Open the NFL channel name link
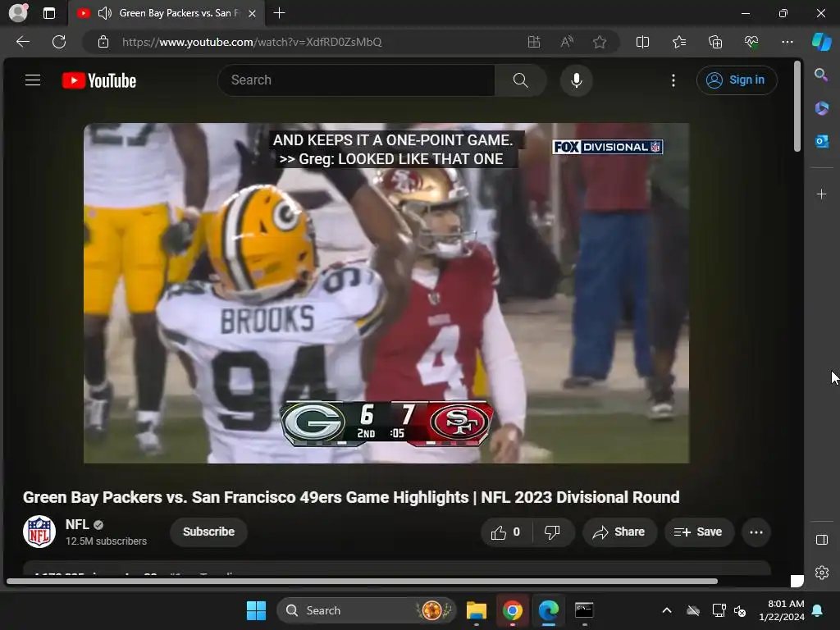 [x=77, y=524]
